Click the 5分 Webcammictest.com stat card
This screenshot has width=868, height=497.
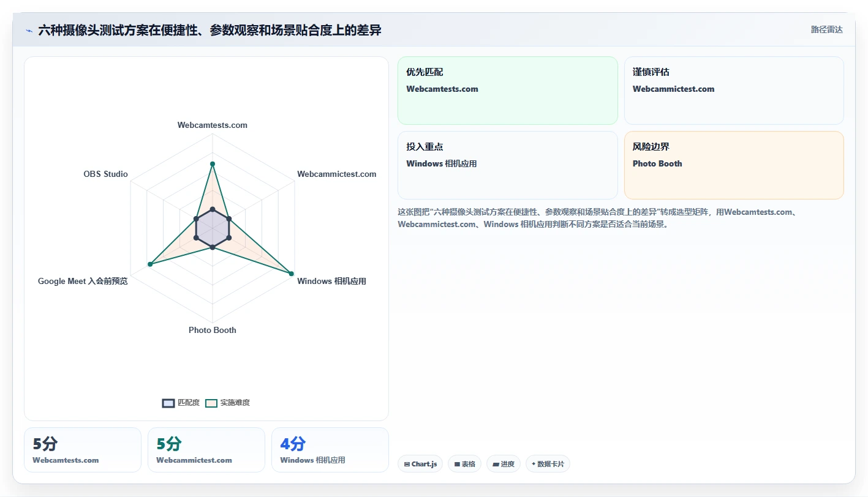[x=206, y=450]
